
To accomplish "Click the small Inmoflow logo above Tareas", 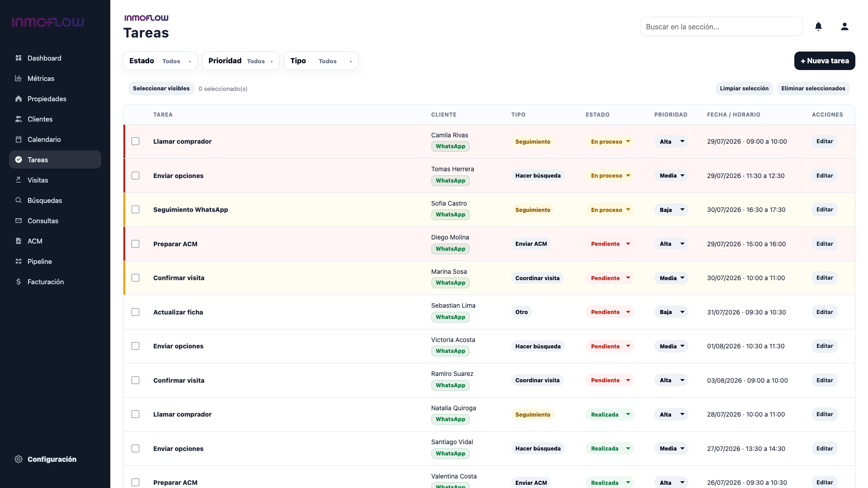I will [146, 18].
